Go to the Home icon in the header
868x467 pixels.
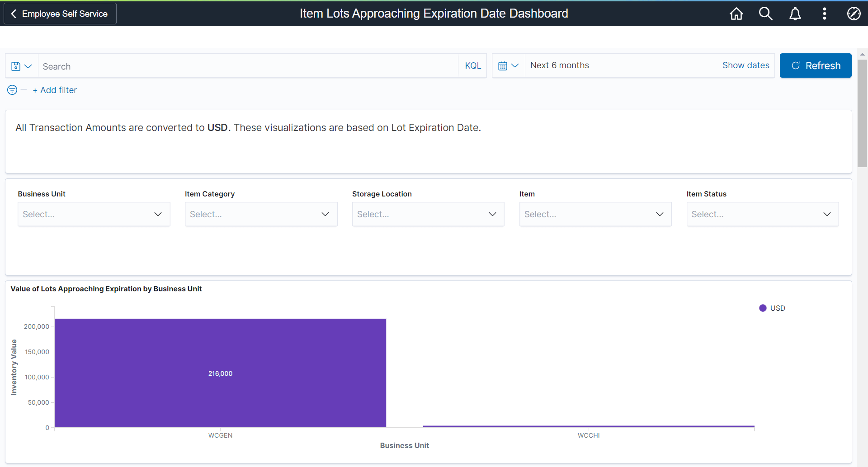(736, 14)
